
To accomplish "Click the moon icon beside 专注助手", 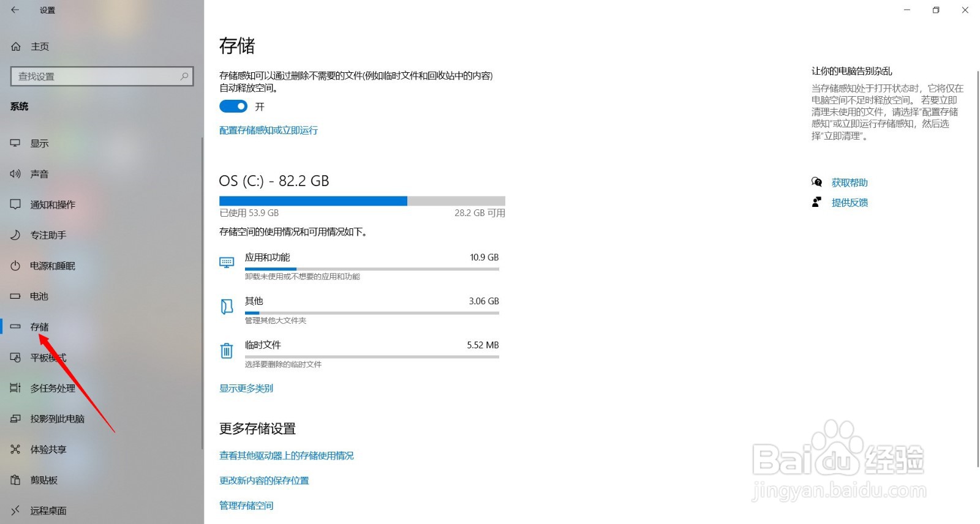I will (x=15, y=235).
